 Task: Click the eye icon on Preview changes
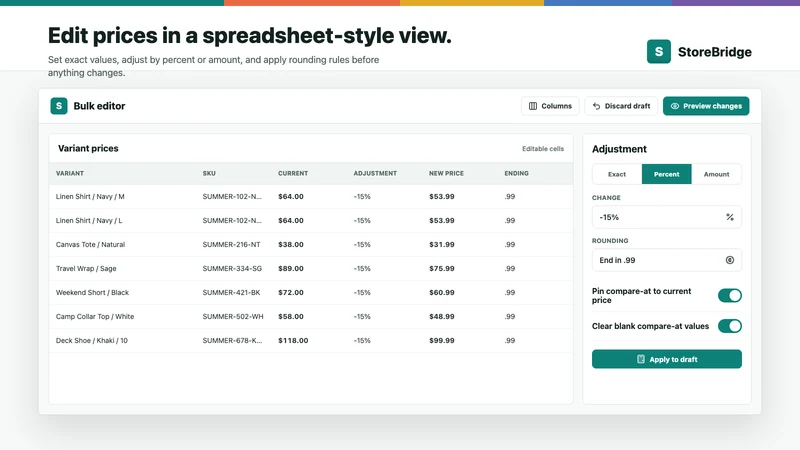(x=674, y=106)
